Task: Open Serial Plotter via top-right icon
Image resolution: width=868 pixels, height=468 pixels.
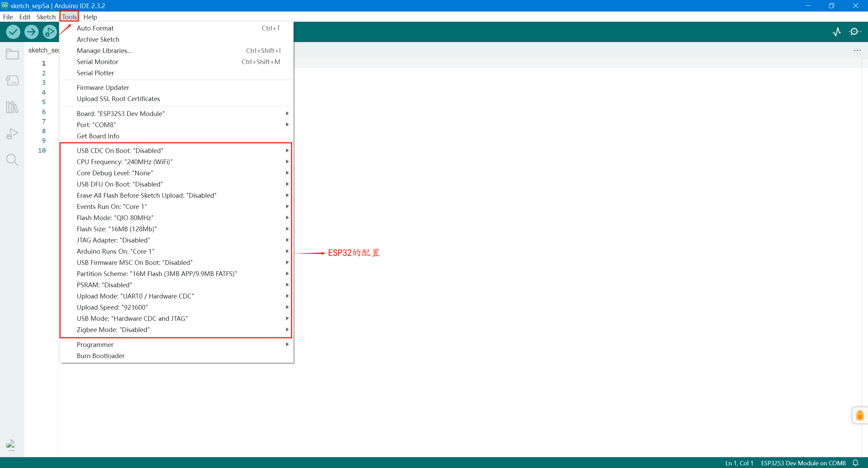Action: coord(837,32)
